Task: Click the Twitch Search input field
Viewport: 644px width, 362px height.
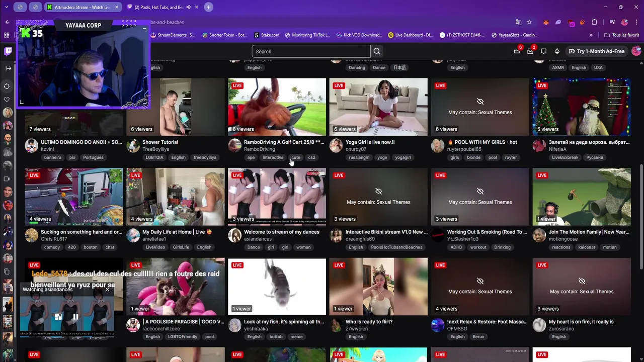Action: 311,51
